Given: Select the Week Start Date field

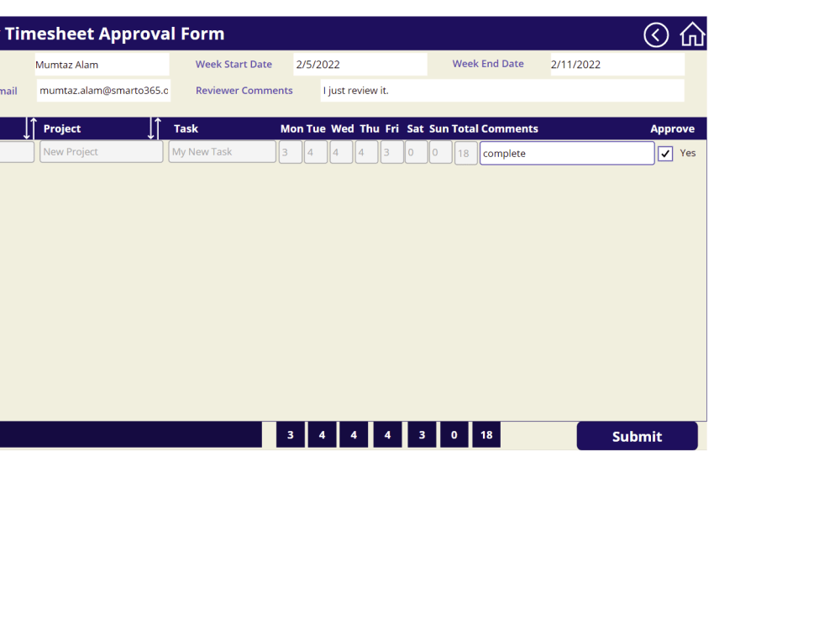Looking at the screenshot, I should click(x=360, y=63).
